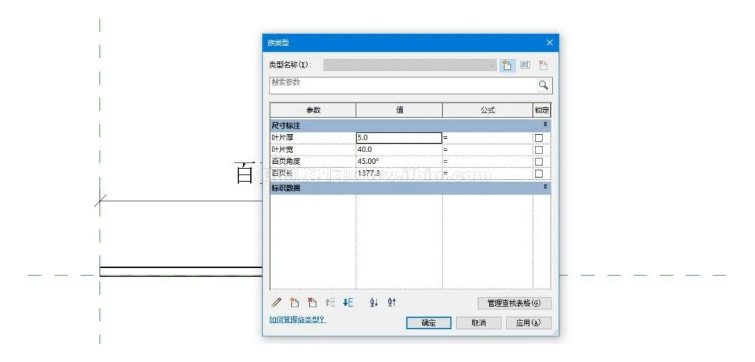Image resolution: width=755 pixels, height=362 pixels.
Task: Open the 类型名称 dropdown
Action: click(x=410, y=65)
